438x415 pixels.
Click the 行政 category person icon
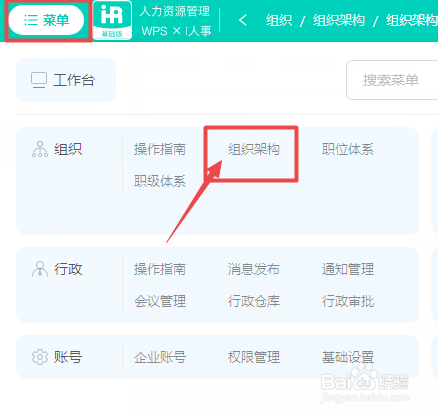(40, 269)
